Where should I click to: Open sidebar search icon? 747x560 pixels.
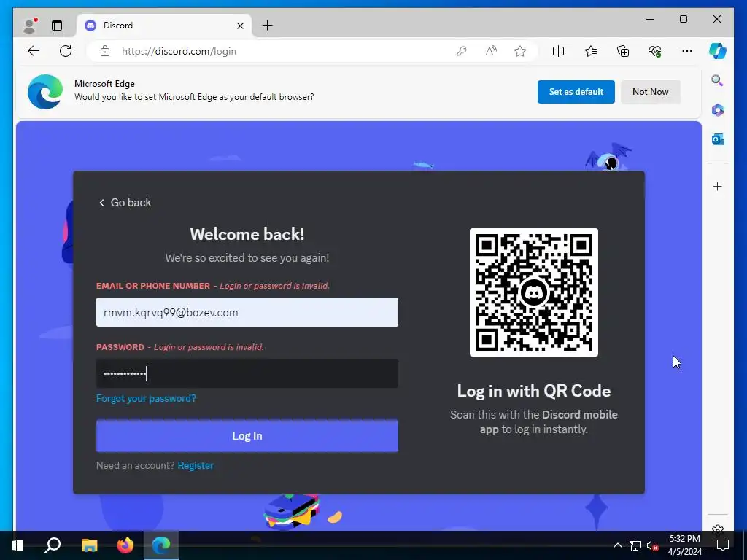coord(718,80)
